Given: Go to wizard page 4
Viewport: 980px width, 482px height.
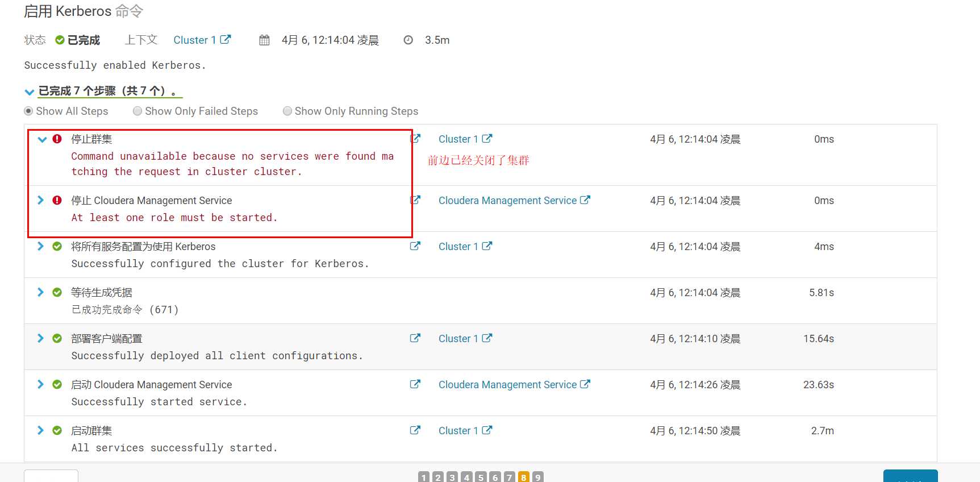Looking at the screenshot, I should click(x=466, y=477).
